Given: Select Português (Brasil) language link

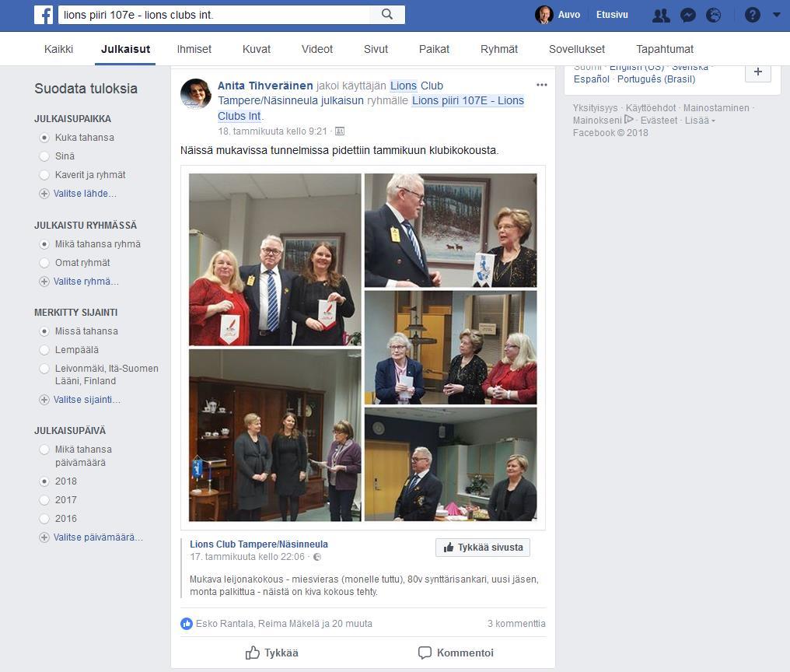Looking at the screenshot, I should coord(656,79).
